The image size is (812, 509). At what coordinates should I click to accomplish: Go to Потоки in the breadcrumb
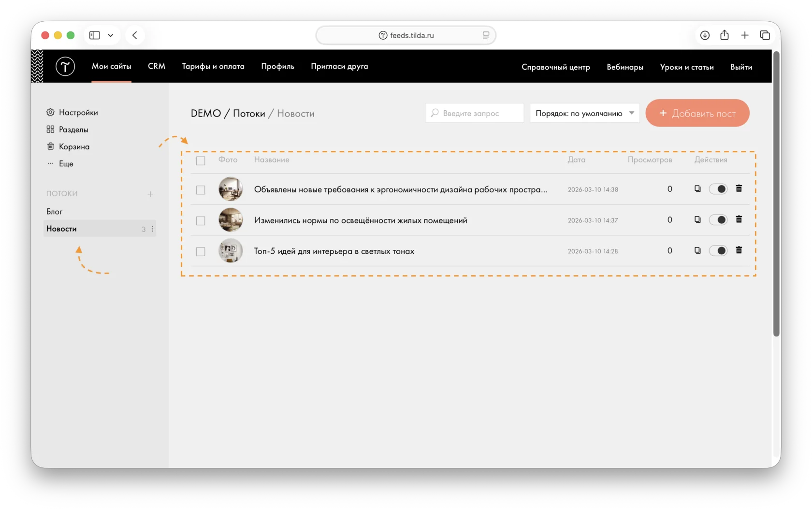tap(249, 114)
